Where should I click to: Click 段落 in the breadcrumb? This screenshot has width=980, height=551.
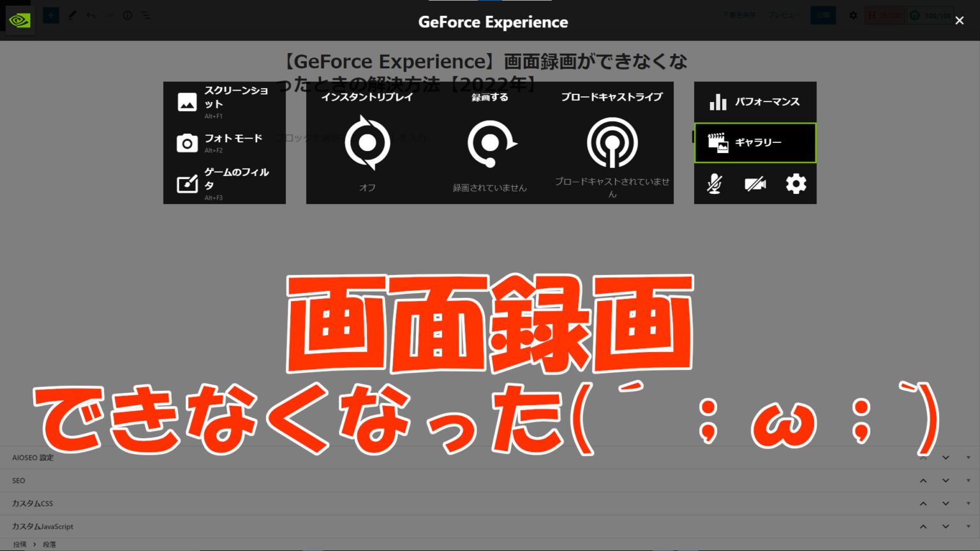[x=50, y=545]
